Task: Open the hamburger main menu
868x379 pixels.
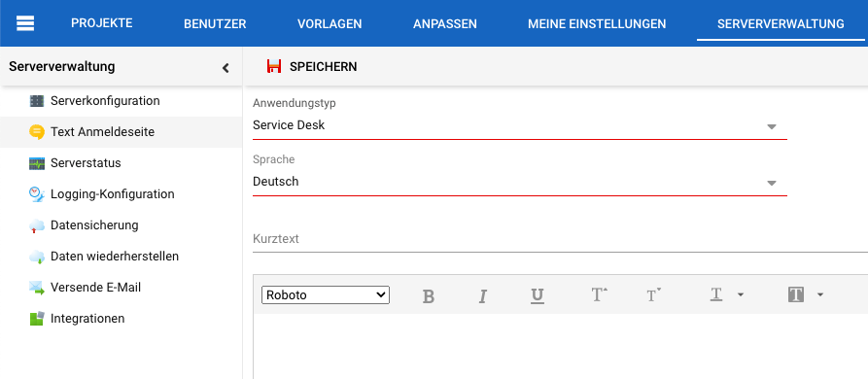Action: 25,23
